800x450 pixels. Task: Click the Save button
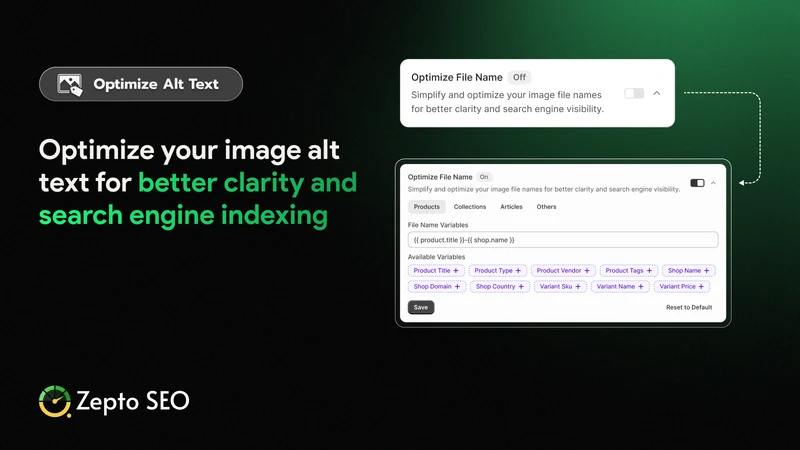point(421,307)
